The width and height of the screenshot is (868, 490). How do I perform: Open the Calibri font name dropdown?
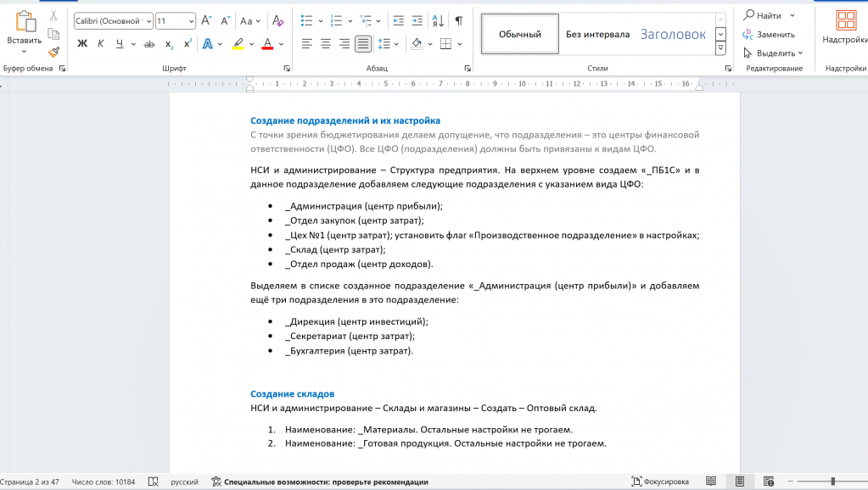(x=149, y=21)
